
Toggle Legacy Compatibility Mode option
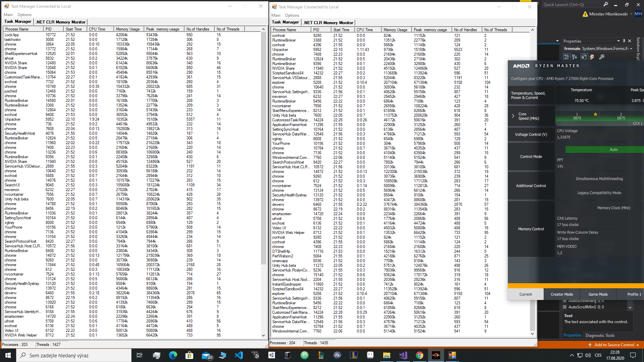599,193
